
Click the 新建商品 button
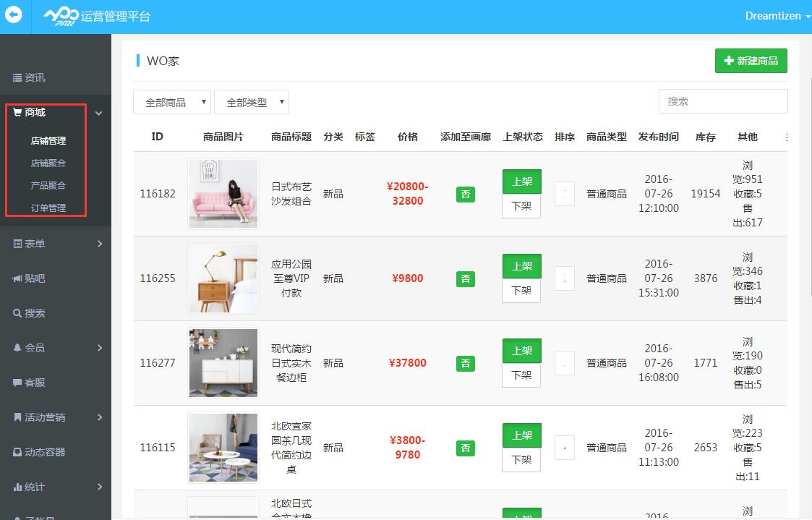click(751, 61)
